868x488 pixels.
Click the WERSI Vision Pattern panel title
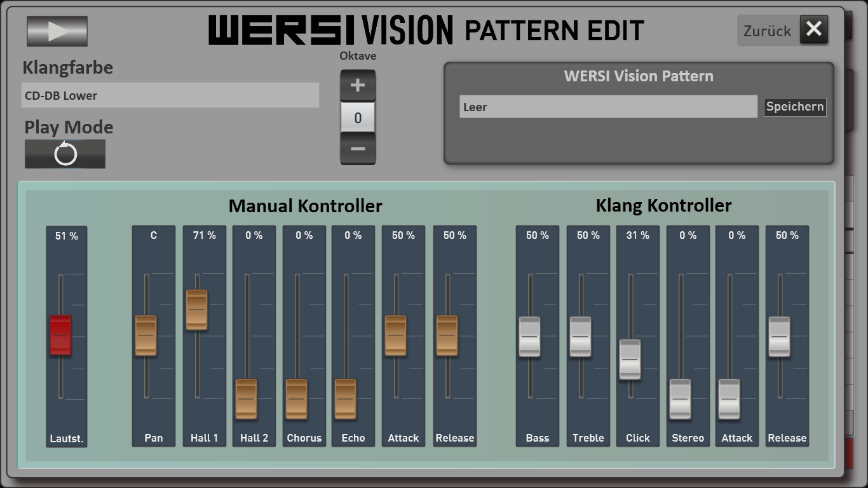639,76
